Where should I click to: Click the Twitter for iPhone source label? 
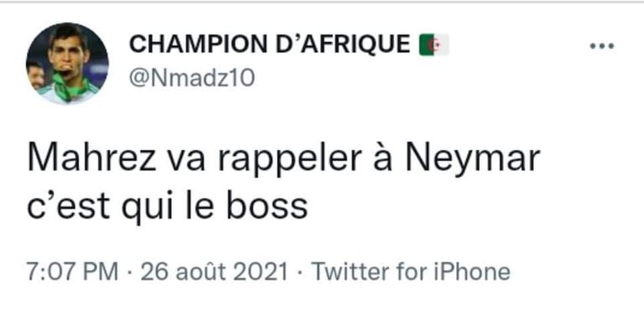411,272
